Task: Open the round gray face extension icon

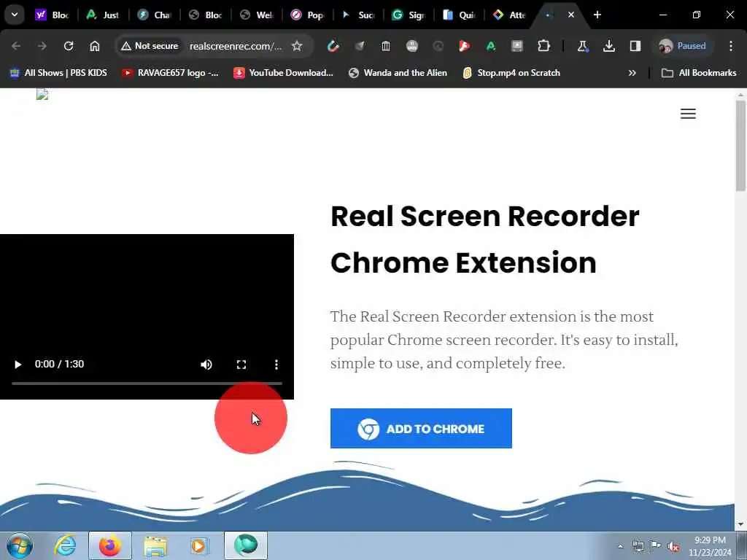Action: click(412, 46)
